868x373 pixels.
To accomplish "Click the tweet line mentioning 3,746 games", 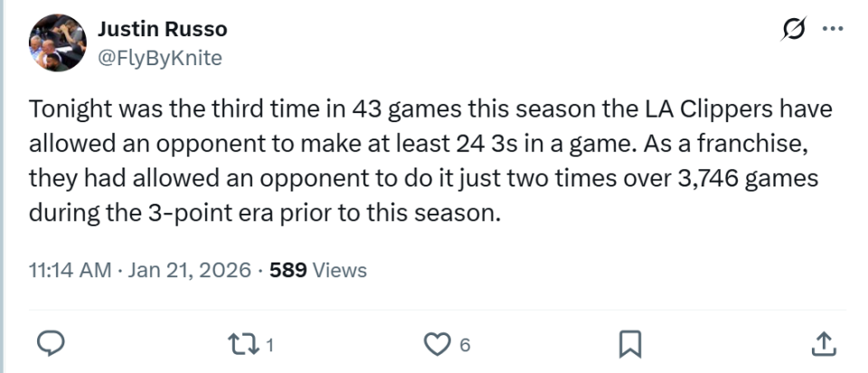I will click(x=423, y=179).
